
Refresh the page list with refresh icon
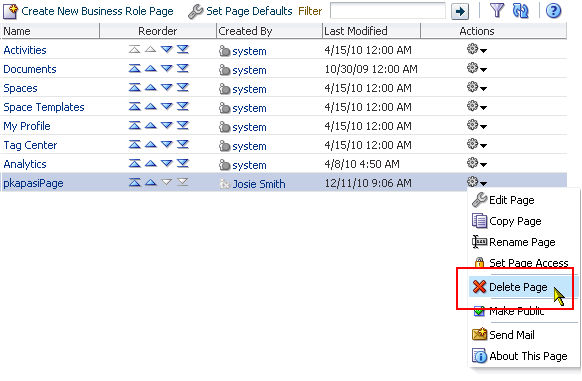520,10
